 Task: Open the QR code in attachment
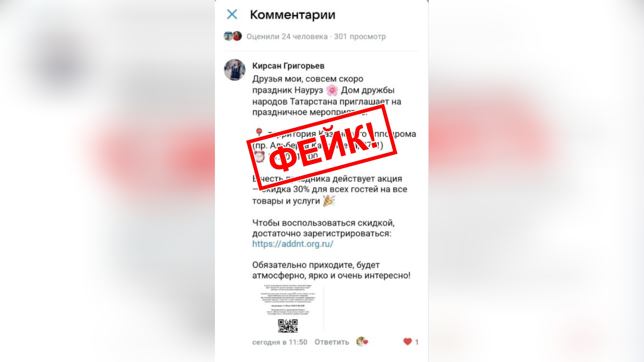coord(288,326)
